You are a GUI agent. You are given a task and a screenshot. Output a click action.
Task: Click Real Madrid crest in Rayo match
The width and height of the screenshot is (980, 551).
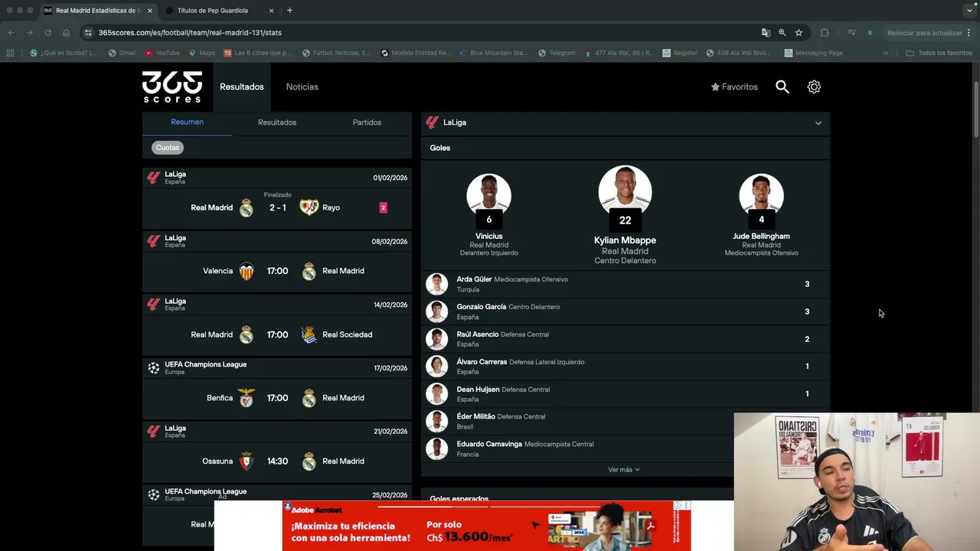click(x=246, y=207)
